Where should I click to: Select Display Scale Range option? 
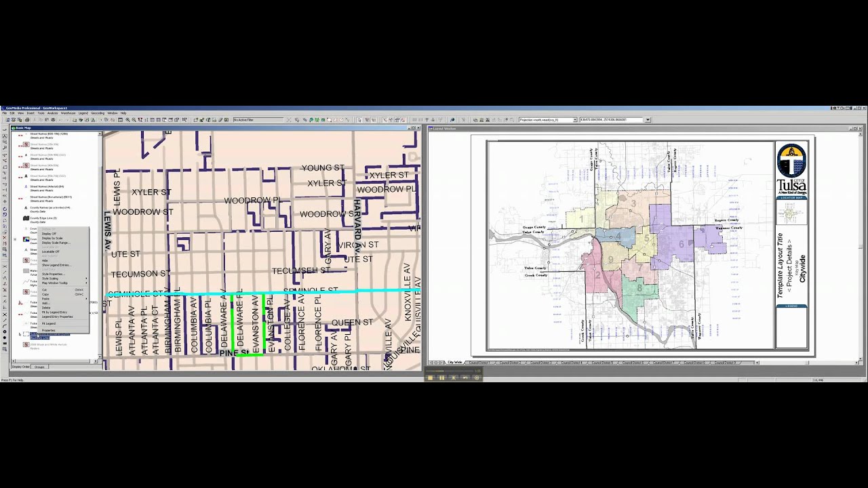point(62,243)
